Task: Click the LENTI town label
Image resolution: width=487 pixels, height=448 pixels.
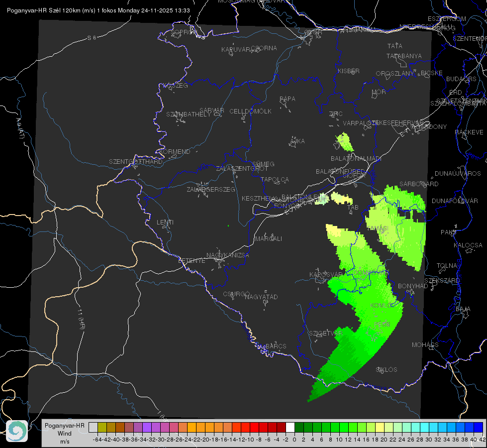Action: [x=165, y=223]
